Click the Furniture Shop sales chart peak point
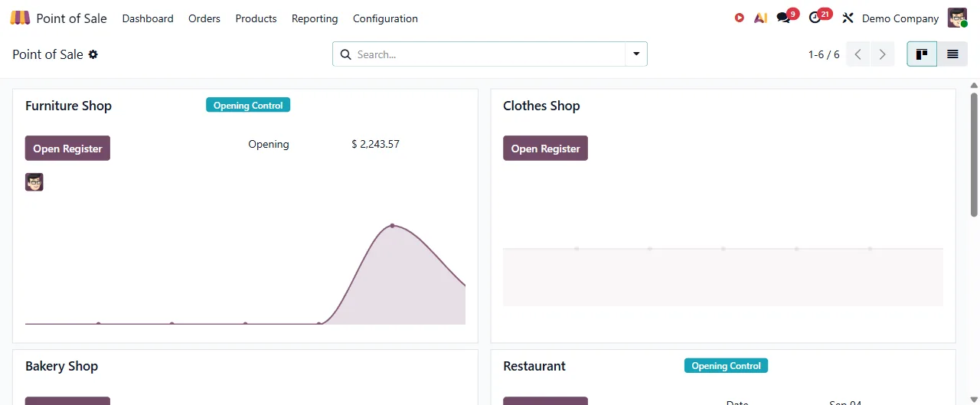The width and height of the screenshot is (980, 405). click(392, 226)
